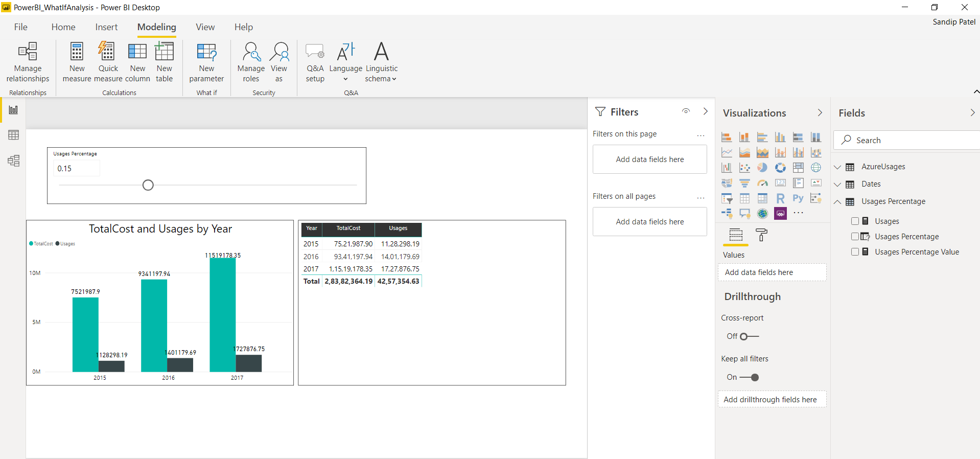Collapse the Visualizations pane
Viewport: 980px width, 459px height.
pos(820,112)
